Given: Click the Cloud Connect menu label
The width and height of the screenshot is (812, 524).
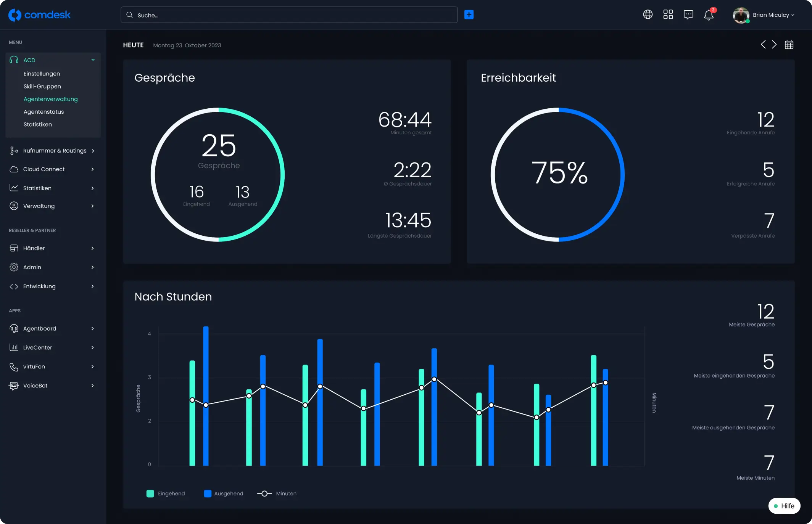Looking at the screenshot, I should click(x=44, y=169).
